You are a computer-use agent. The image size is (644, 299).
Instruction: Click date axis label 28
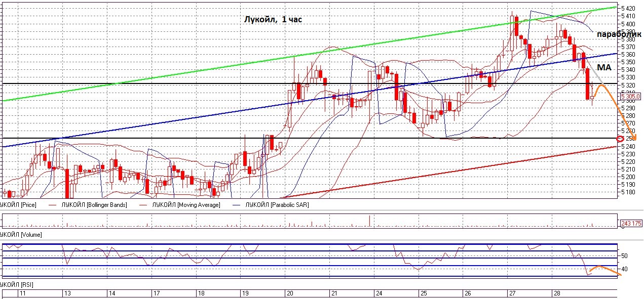pos(556,293)
